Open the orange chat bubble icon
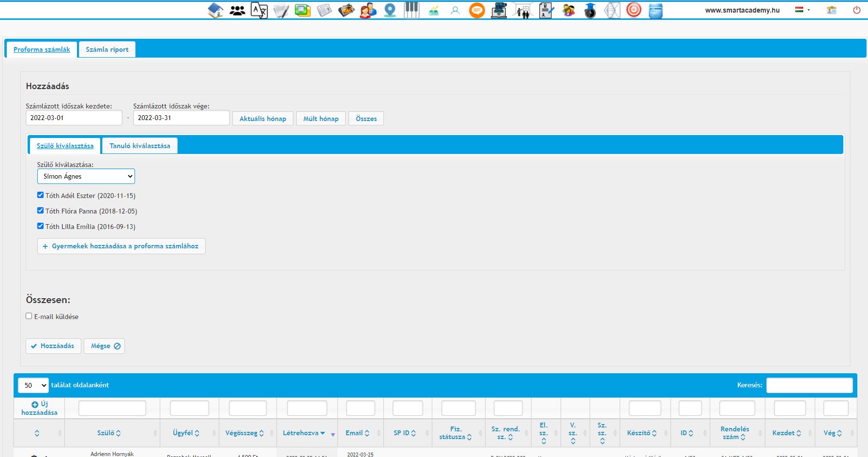This screenshot has width=868, height=457. click(x=477, y=10)
